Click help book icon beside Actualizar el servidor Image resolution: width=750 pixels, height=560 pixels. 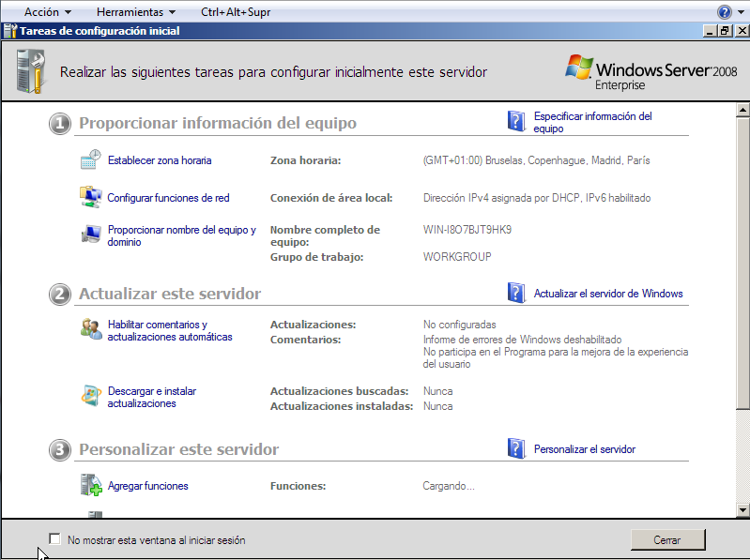pos(516,293)
